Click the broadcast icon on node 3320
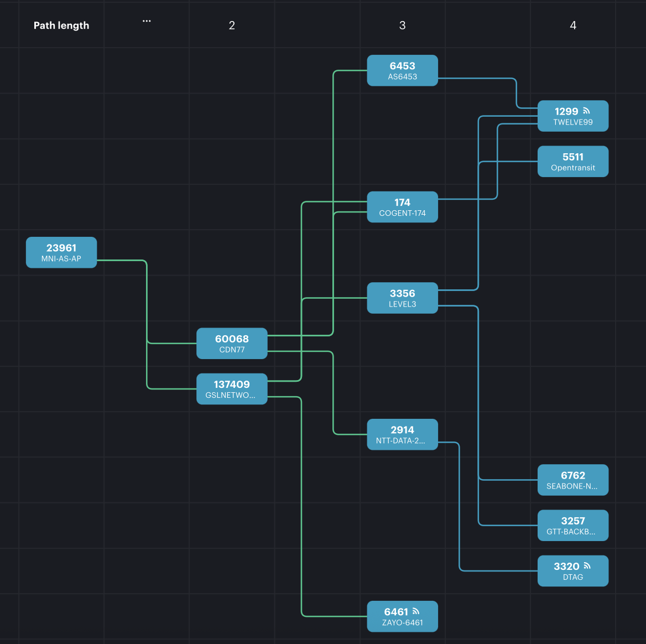The width and height of the screenshot is (646, 644). pyautogui.click(x=587, y=566)
